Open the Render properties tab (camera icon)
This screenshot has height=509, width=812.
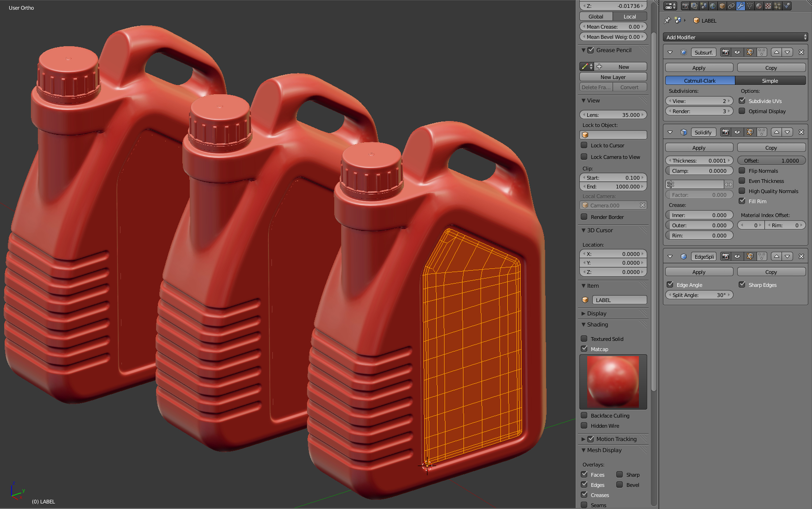tap(686, 6)
